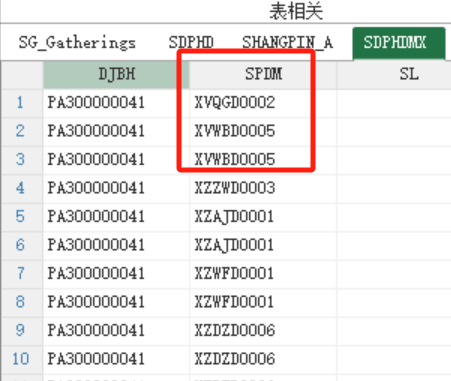Select the DJBH column header
The width and height of the screenshot is (451, 381).
pyautogui.click(x=116, y=74)
